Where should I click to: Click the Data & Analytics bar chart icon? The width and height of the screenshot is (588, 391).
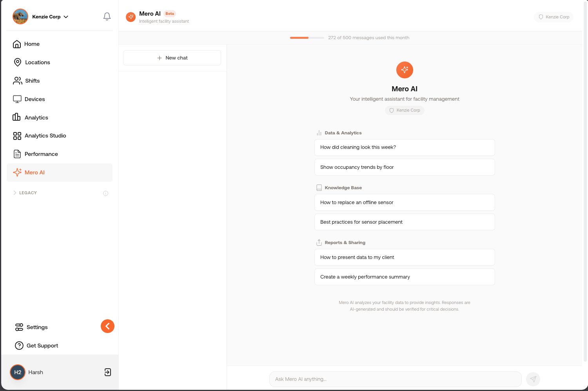(x=319, y=133)
